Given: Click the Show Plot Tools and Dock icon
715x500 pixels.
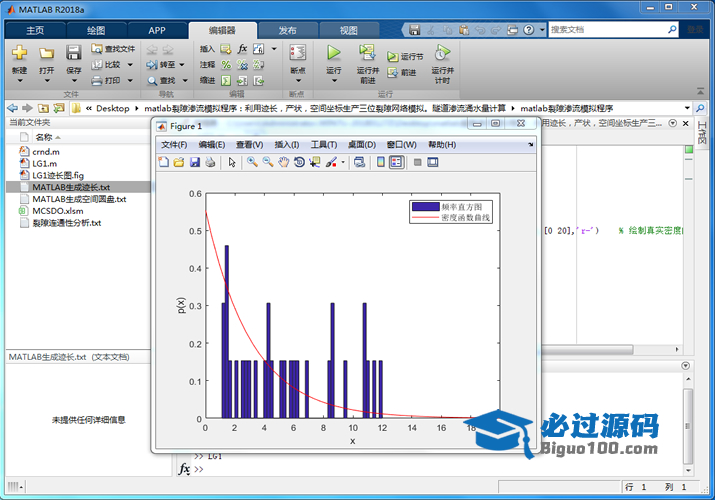Looking at the screenshot, I should point(433,162).
